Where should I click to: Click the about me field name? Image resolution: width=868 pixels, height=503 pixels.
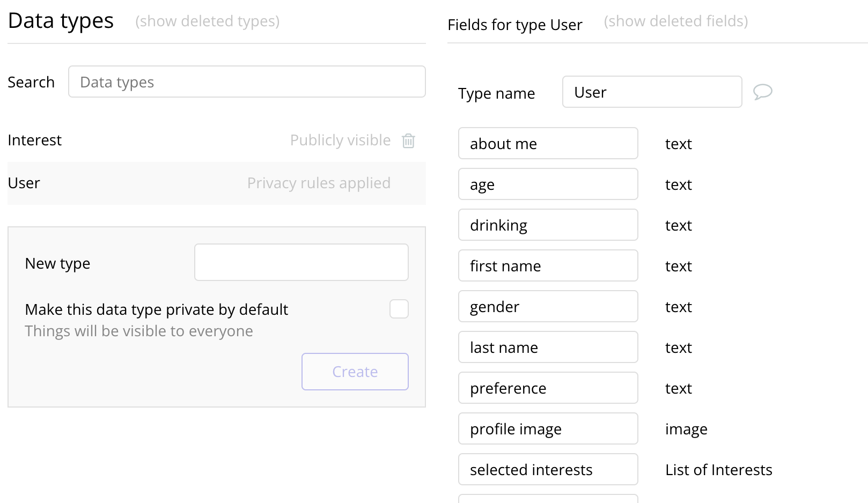pos(548,144)
